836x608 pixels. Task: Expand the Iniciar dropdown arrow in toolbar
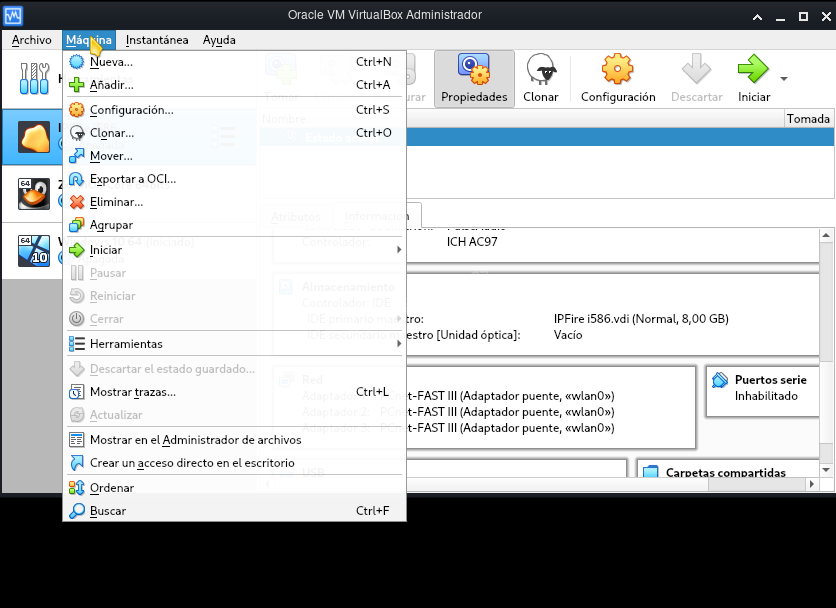tap(784, 79)
